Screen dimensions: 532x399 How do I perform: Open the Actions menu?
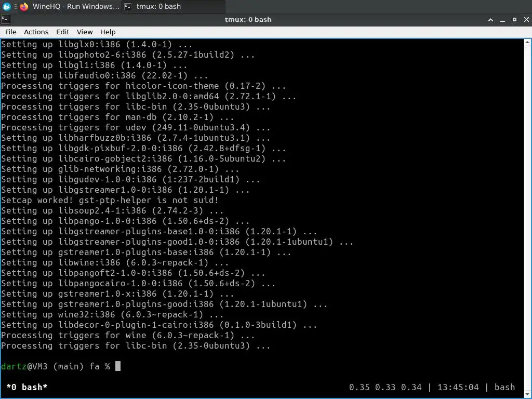click(x=36, y=32)
